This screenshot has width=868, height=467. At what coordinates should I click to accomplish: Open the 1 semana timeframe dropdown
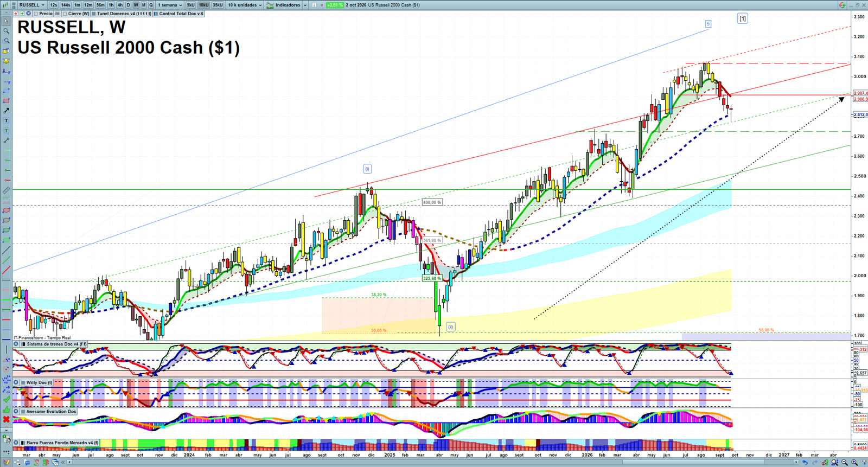tap(170, 5)
